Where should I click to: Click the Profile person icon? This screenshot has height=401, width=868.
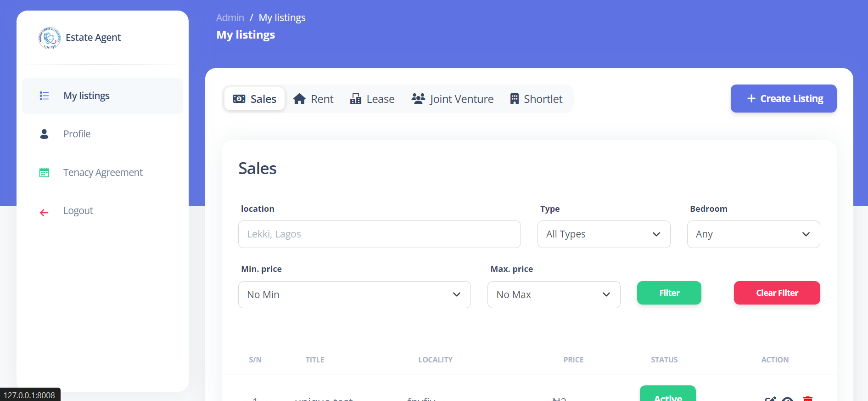click(44, 134)
